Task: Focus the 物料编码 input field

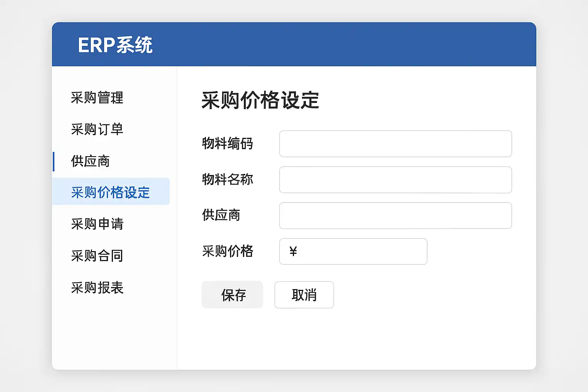Action: tap(395, 144)
